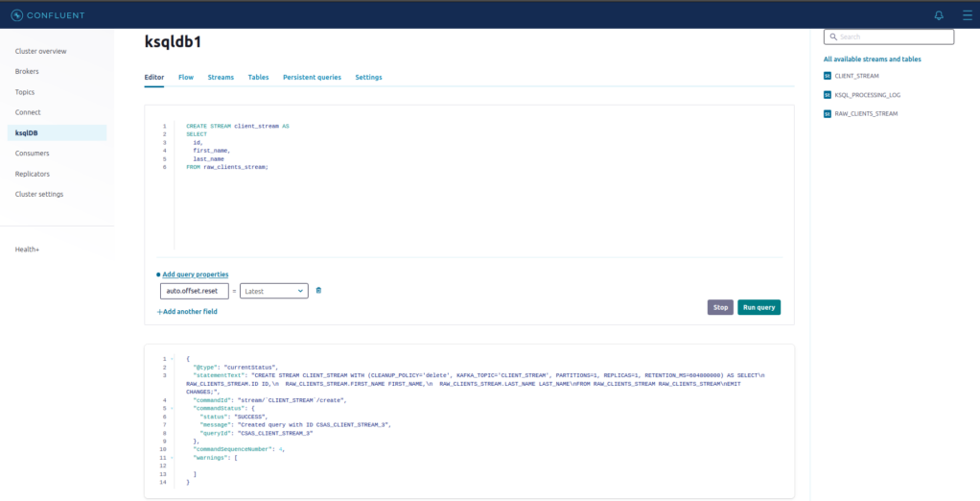Collapse the warnings array at line 11
Image resolution: width=980 pixels, height=501 pixels.
(x=173, y=458)
